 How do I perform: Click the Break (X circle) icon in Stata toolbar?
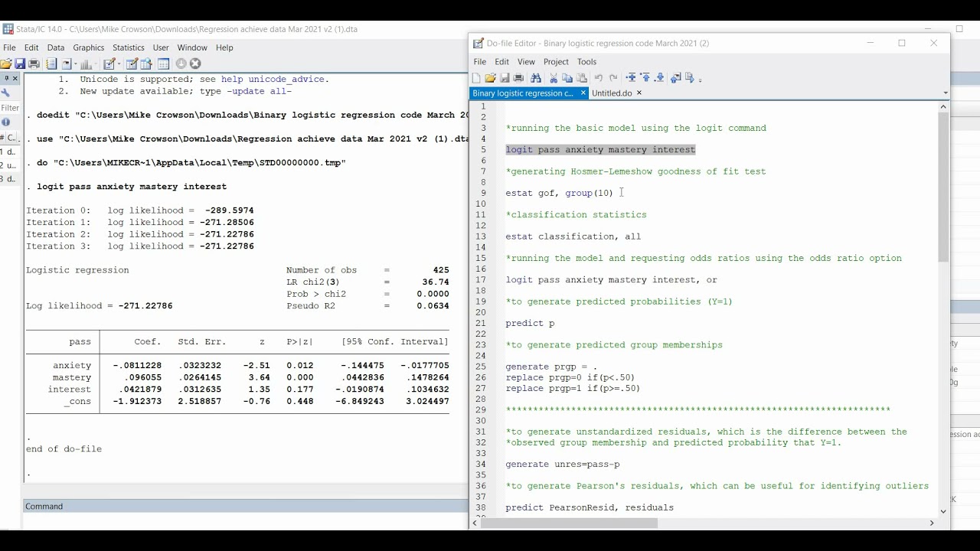(195, 64)
